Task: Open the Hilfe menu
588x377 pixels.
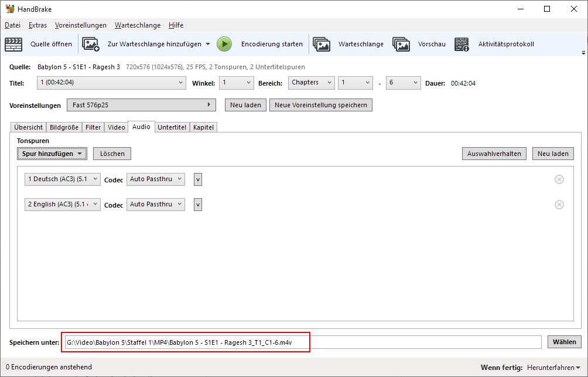Action: (x=176, y=25)
